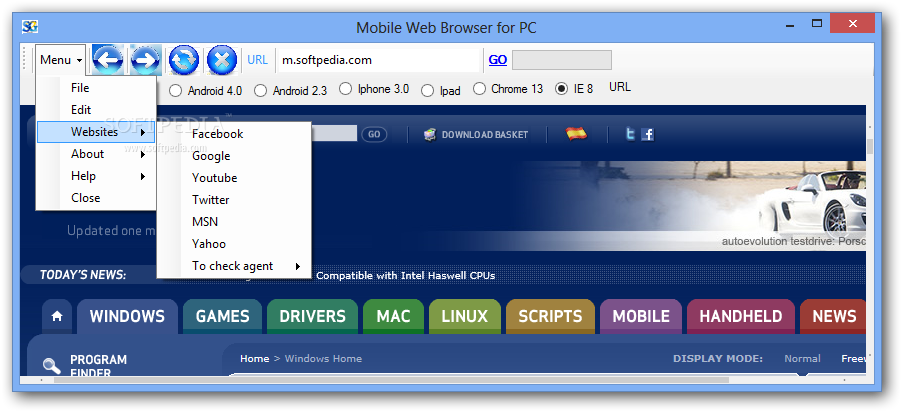Maximize the Mobile Web Browser window
The height and width of the screenshot is (412, 902).
817,23
